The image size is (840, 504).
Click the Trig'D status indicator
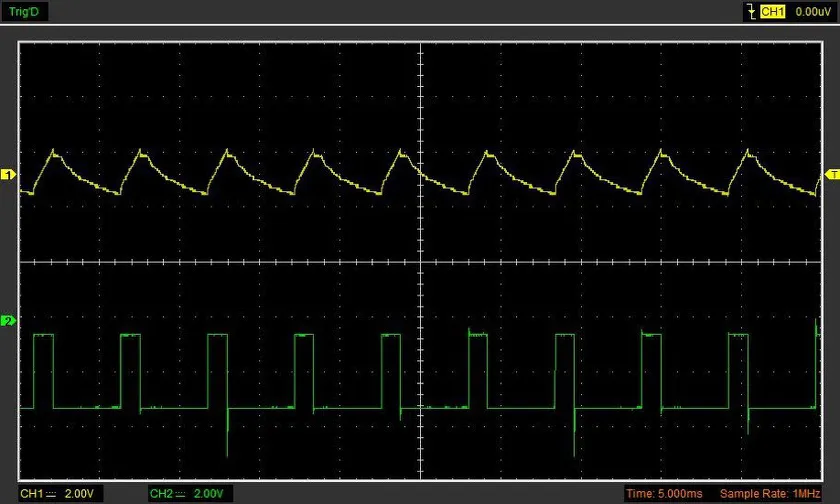(x=25, y=11)
